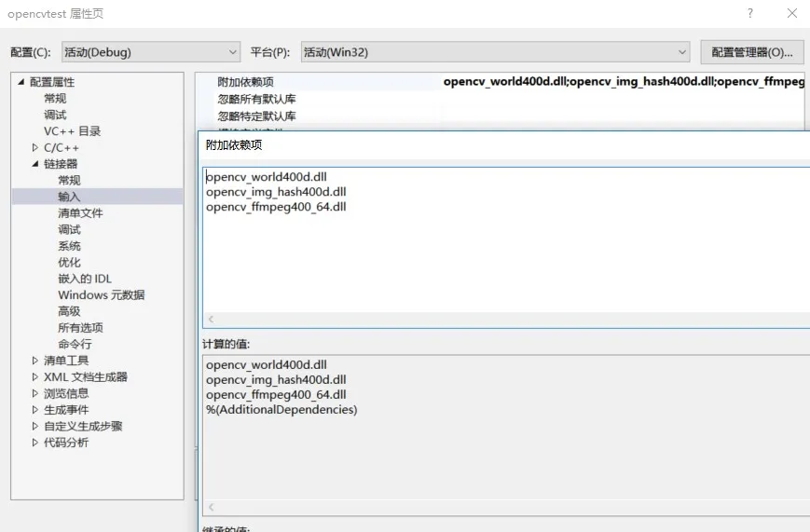Expand the 代码分析 tree node

pos(35,443)
